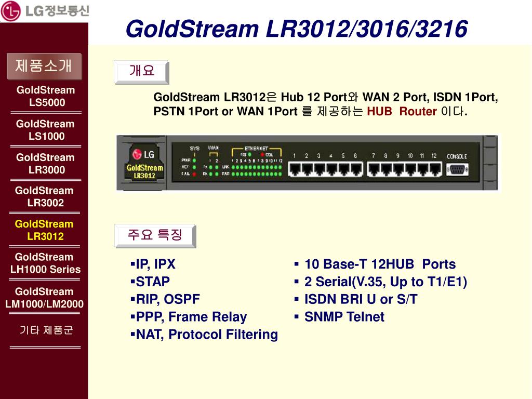Click the GoldStream LR3012/3016/3216 title

[297, 29]
